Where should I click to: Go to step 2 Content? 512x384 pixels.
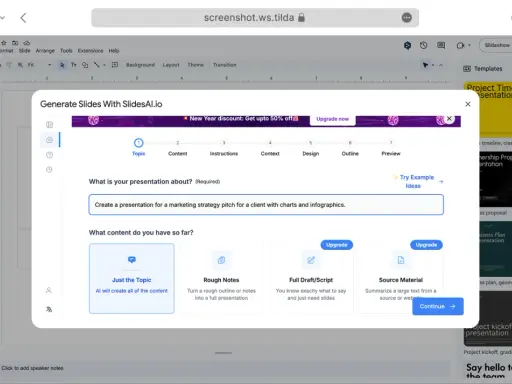(178, 148)
